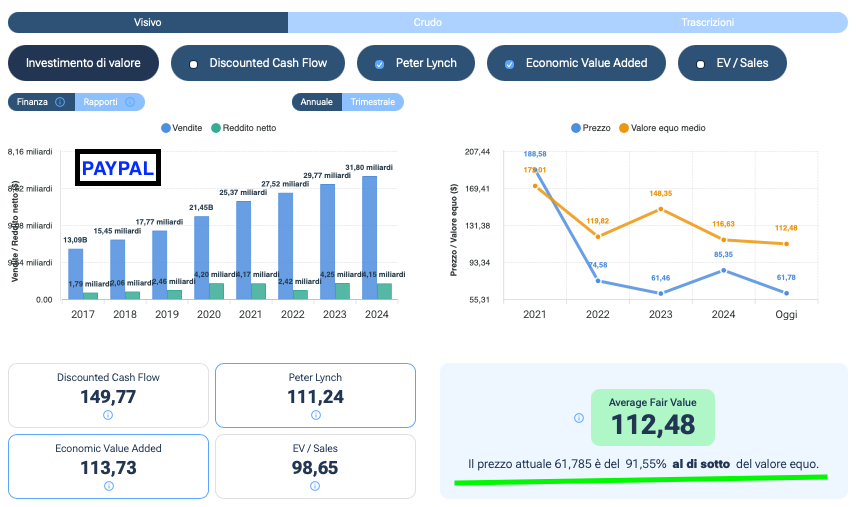Open info icon under Peter Lynch value
The height and width of the screenshot is (507, 857).
coord(315,415)
